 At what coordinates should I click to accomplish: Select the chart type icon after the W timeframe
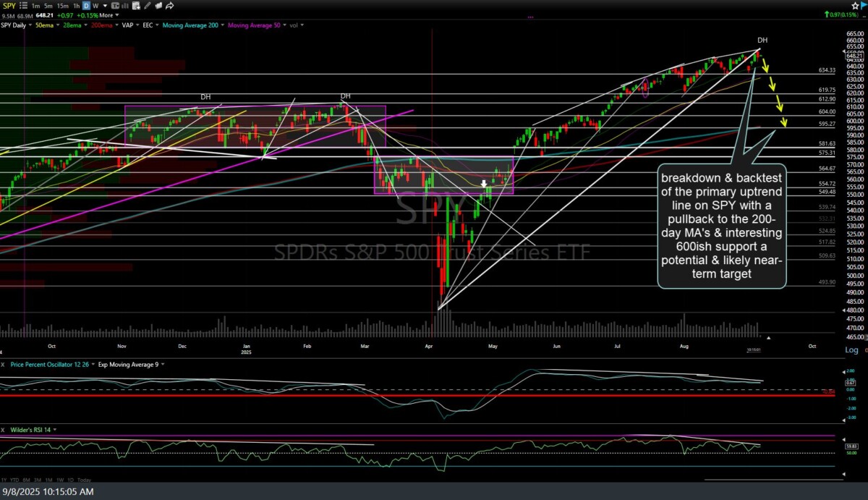(x=114, y=5)
